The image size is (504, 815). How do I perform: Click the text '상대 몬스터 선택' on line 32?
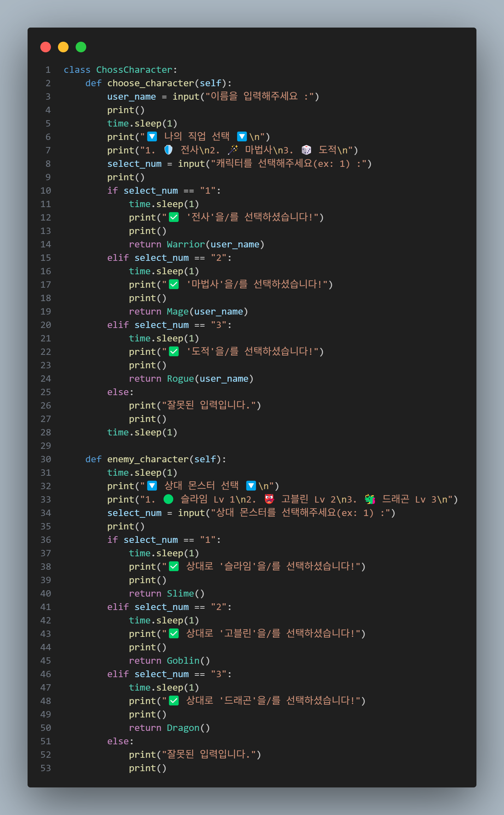pyautogui.click(x=201, y=486)
